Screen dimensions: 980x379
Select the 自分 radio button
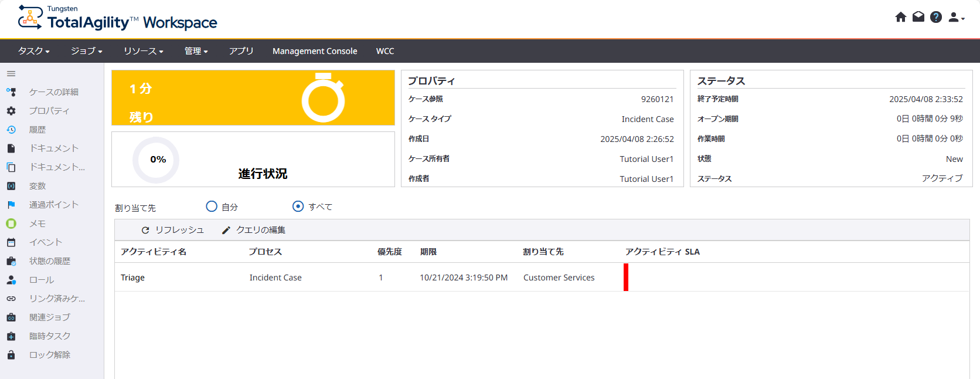click(x=212, y=207)
